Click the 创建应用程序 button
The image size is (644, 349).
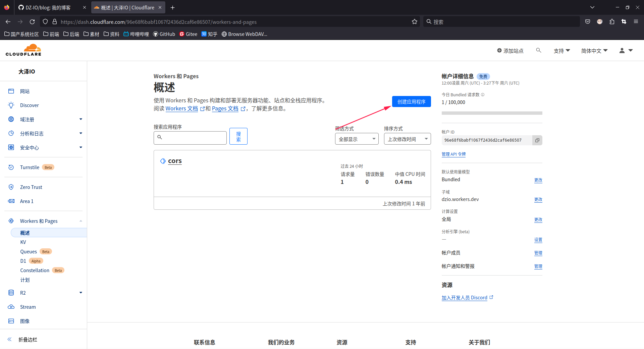[411, 101]
